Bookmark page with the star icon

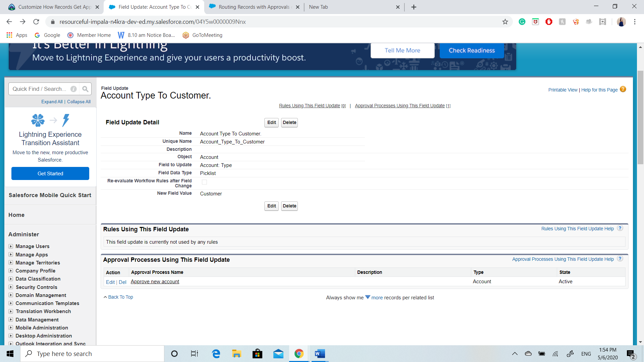[x=505, y=22]
